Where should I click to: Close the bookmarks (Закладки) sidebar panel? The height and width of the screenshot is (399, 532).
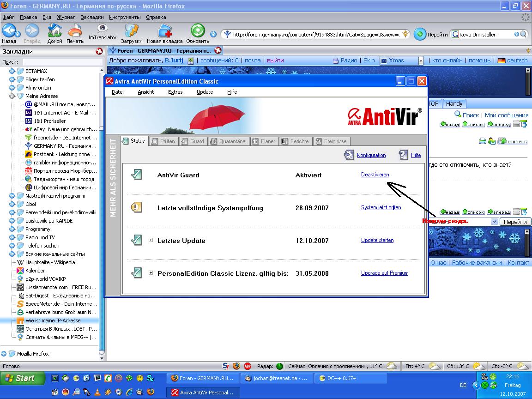pos(99,51)
